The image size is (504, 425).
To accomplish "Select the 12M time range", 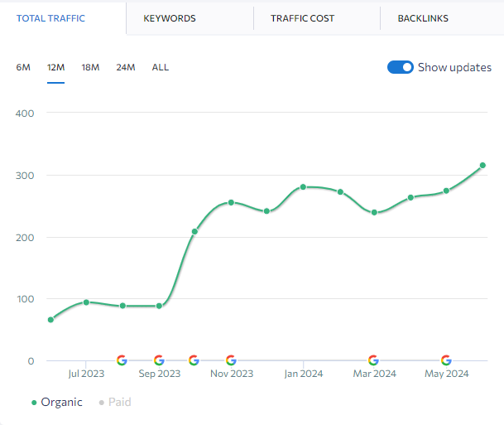I will tap(56, 67).
